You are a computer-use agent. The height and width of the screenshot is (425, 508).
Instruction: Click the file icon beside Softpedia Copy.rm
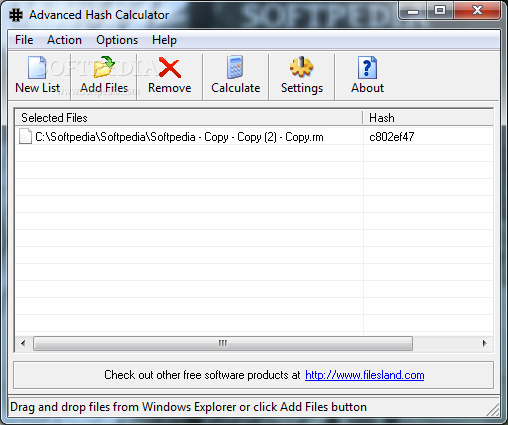pyautogui.click(x=25, y=137)
